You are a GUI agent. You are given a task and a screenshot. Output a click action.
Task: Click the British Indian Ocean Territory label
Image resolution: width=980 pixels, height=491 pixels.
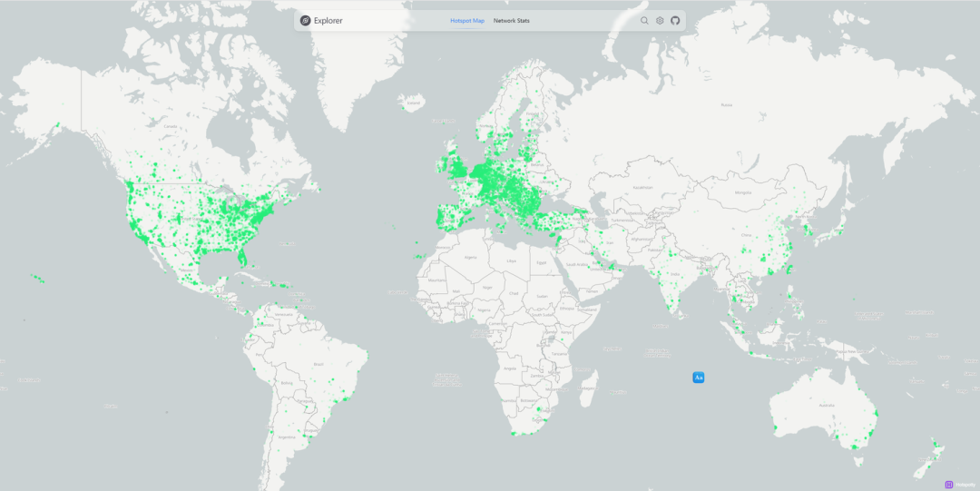click(x=658, y=353)
